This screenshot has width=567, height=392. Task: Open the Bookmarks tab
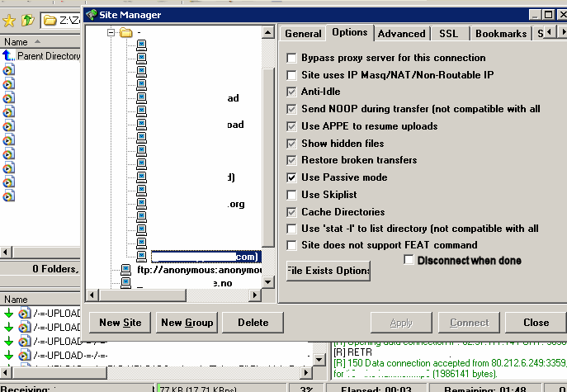(x=500, y=34)
